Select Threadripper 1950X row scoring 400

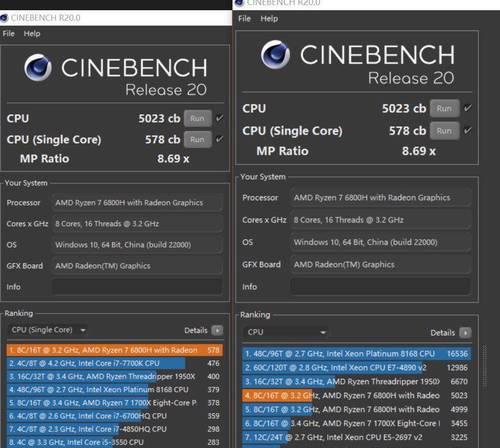(x=115, y=376)
